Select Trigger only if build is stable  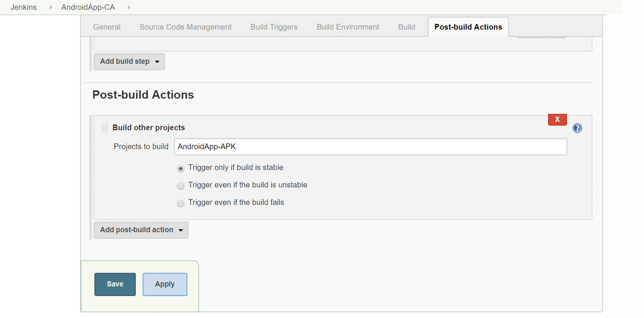click(x=181, y=168)
